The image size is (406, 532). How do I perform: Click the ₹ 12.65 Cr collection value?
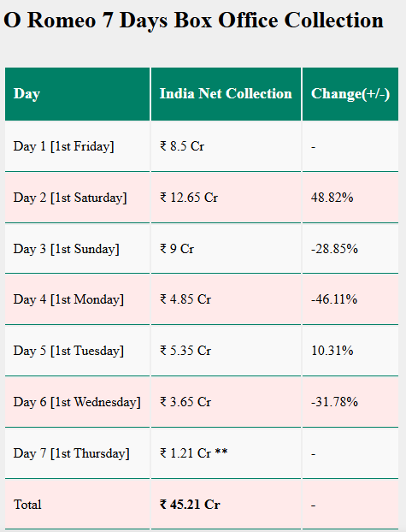(x=189, y=198)
